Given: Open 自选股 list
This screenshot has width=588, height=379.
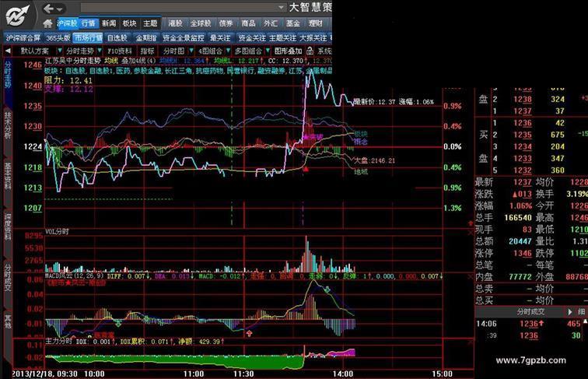Looking at the screenshot, I should [117, 38].
